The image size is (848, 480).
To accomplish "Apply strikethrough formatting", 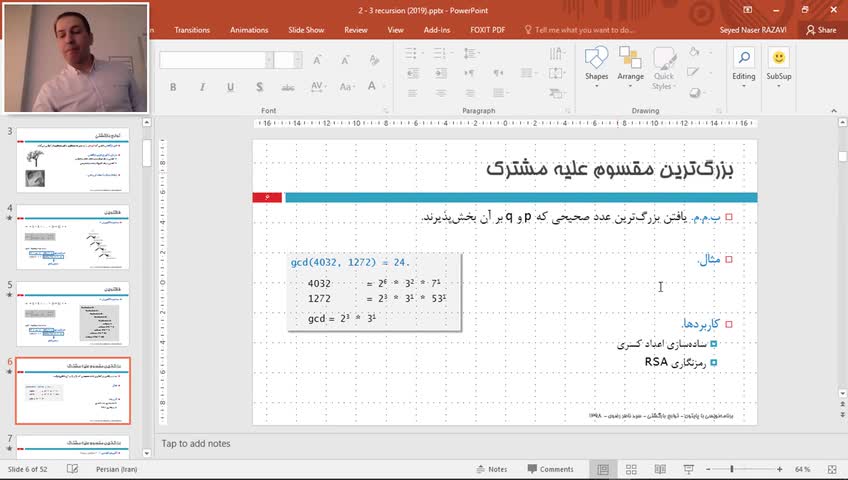I will click(288, 87).
